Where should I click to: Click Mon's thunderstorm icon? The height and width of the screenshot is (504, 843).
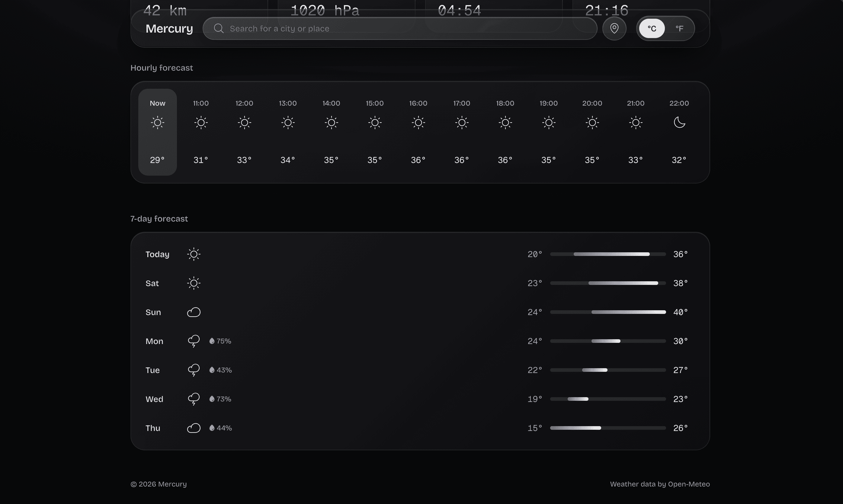click(x=194, y=341)
